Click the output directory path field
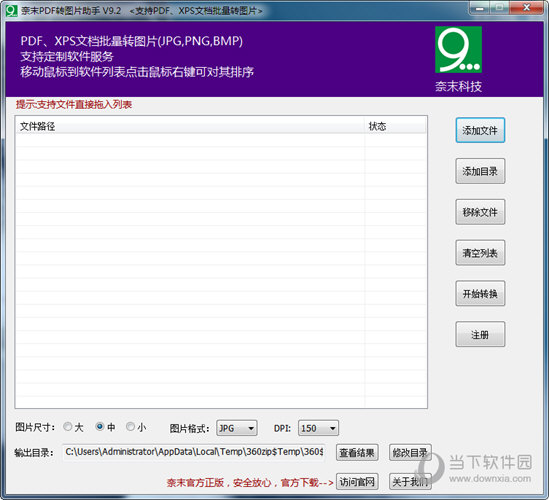Viewport: 549px width, 500px height. (x=194, y=452)
